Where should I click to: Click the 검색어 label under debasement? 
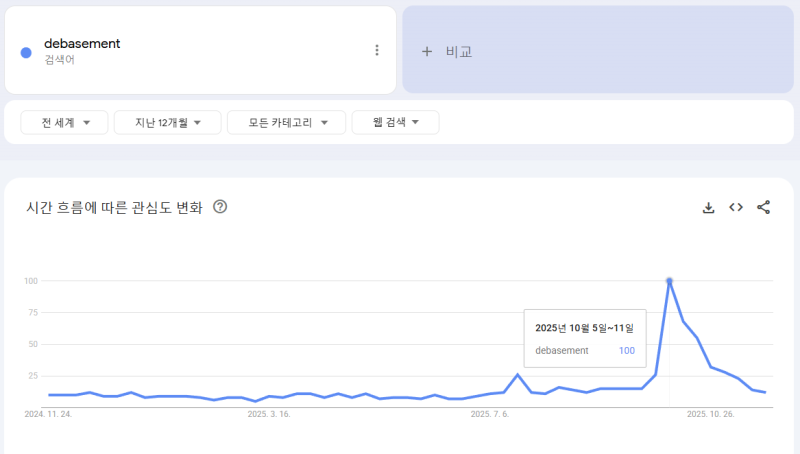click(x=59, y=60)
